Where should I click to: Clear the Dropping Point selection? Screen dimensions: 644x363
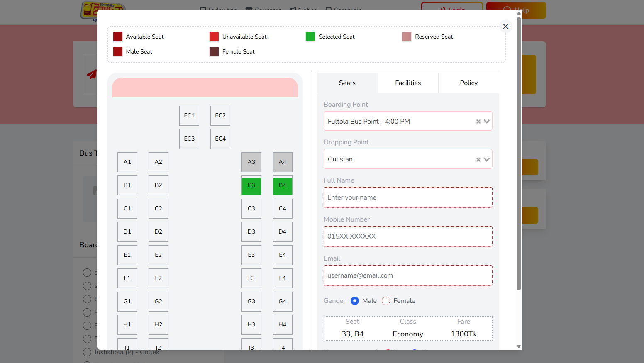(478, 159)
